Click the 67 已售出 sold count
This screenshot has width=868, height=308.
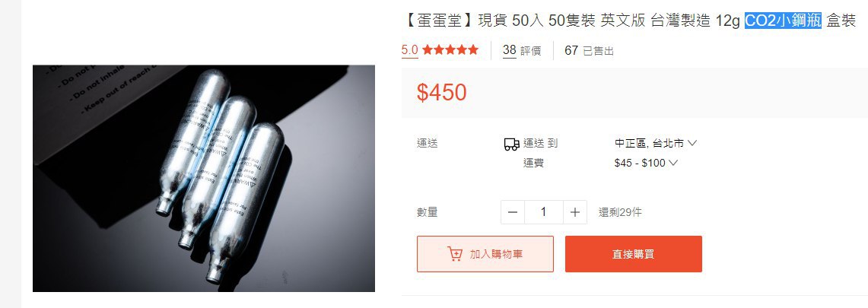[x=589, y=51]
